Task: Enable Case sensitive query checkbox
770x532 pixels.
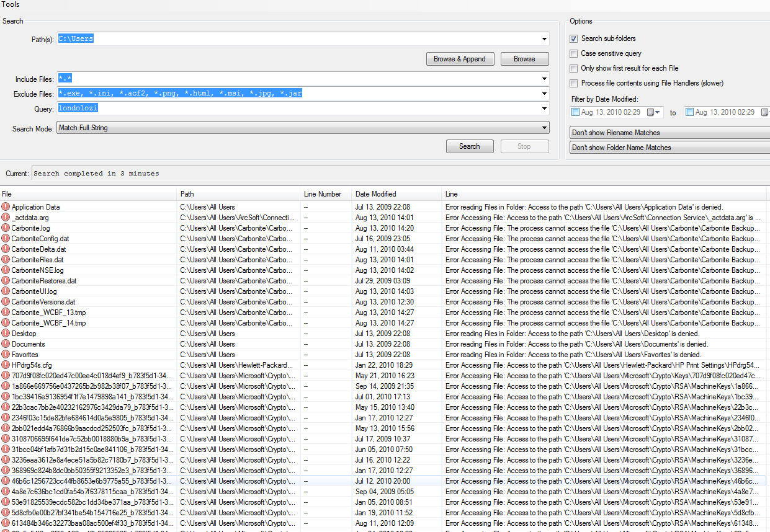Action: click(x=574, y=53)
